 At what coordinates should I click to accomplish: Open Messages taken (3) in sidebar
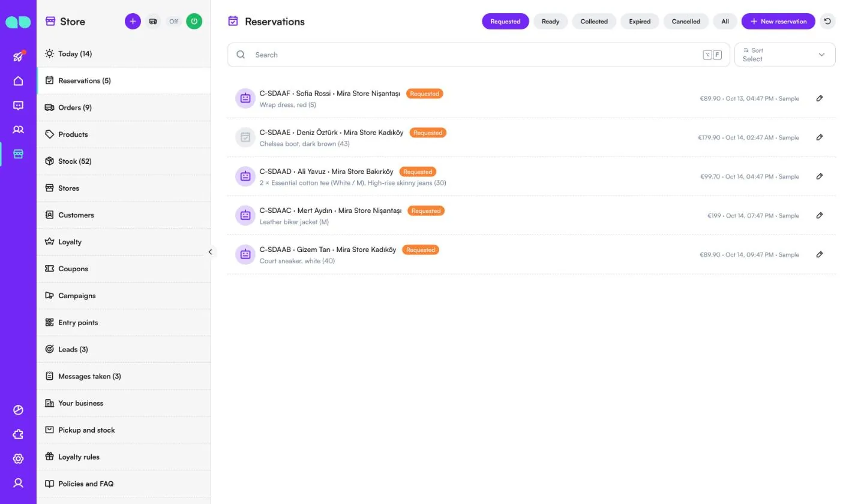pyautogui.click(x=124, y=376)
